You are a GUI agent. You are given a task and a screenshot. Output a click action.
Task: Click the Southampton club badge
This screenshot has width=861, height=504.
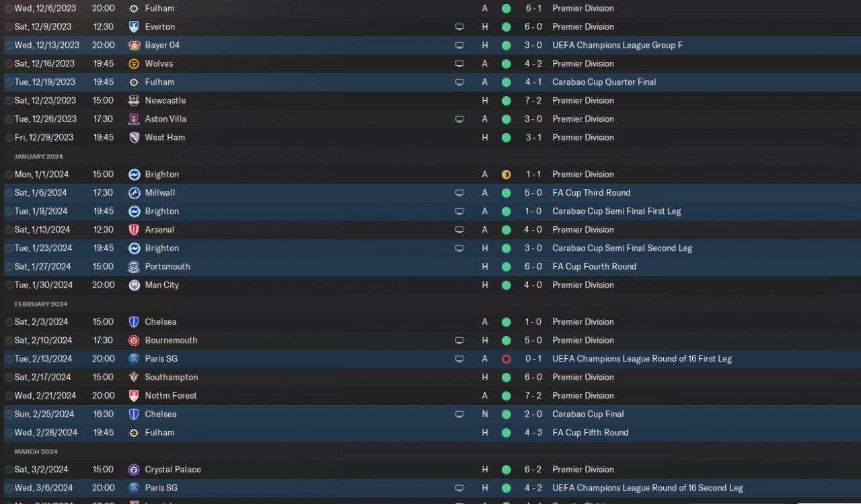coord(134,377)
